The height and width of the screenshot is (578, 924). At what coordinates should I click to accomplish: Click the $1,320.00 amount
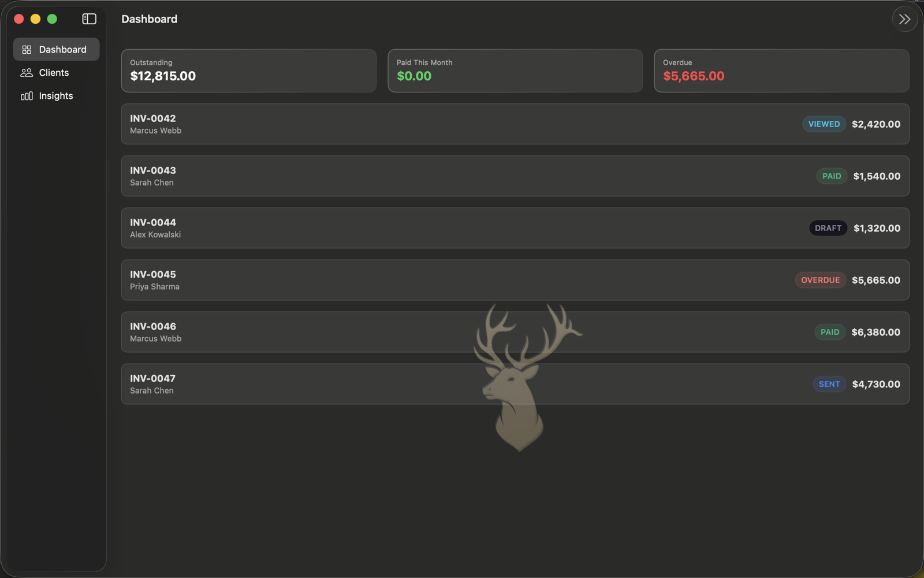point(877,228)
